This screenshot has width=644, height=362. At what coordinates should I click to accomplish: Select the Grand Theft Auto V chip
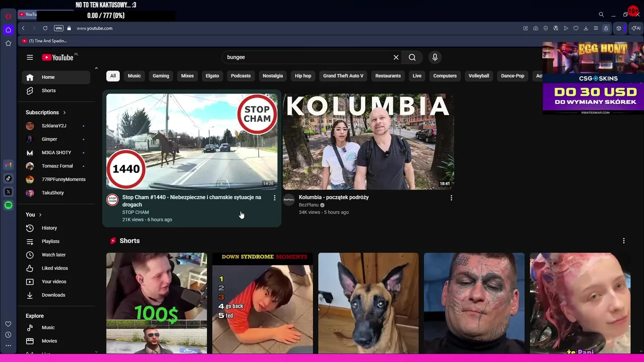(343, 76)
